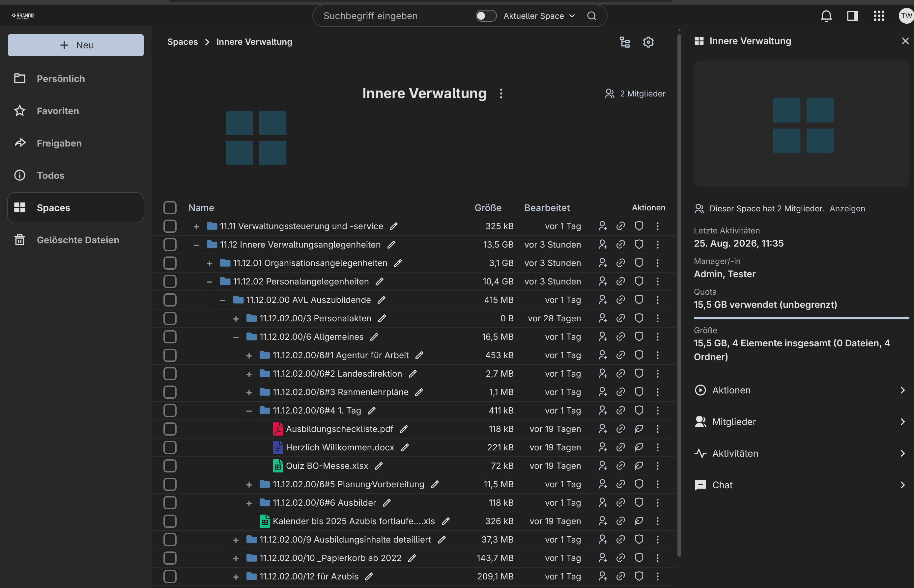The width and height of the screenshot is (914, 588).
Task: Click the file list vertical scrollbar
Action: tap(679, 295)
